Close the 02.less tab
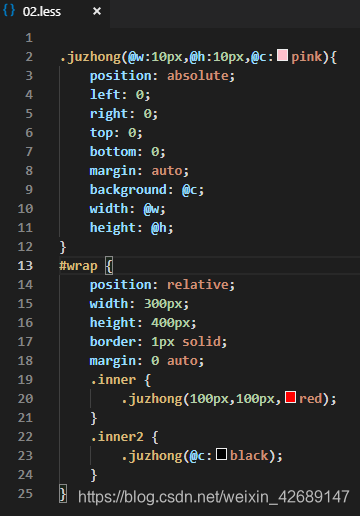The image size is (360, 516). tap(97, 12)
